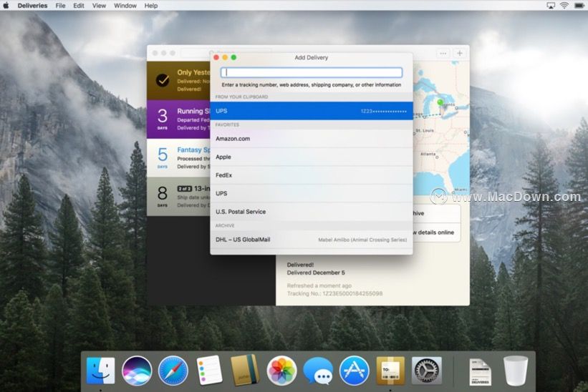The height and width of the screenshot is (392, 588).
Task: Click the ellipsis button in Deliveries toolbar
Action: click(443, 53)
